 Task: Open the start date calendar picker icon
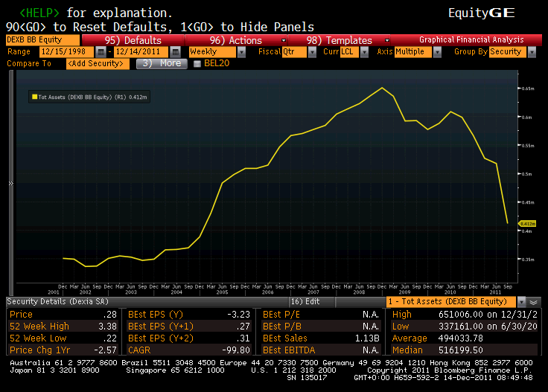[101, 52]
